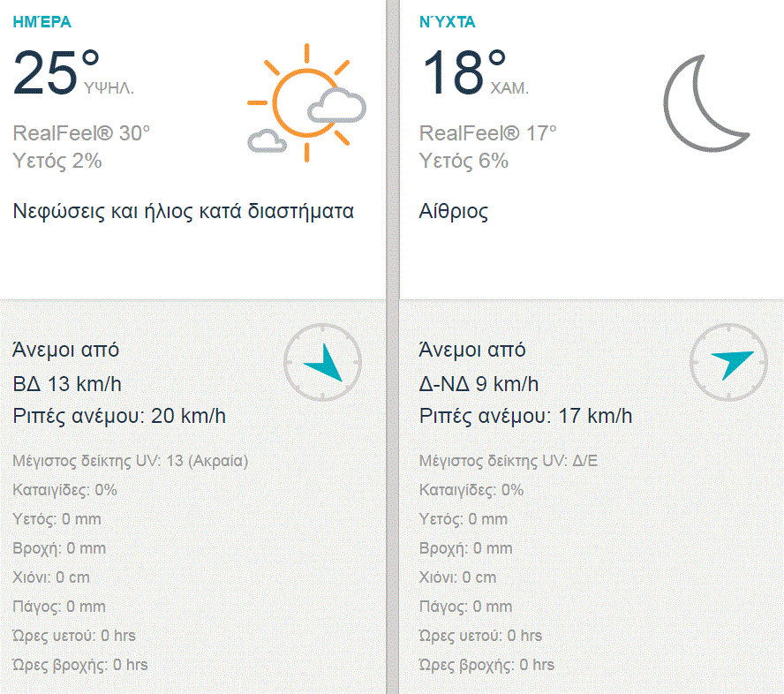Image resolution: width=784 pixels, height=694 pixels.
Task: Click the Δ-ΝΔ 9 km/h wind reading
Action: pos(479,384)
